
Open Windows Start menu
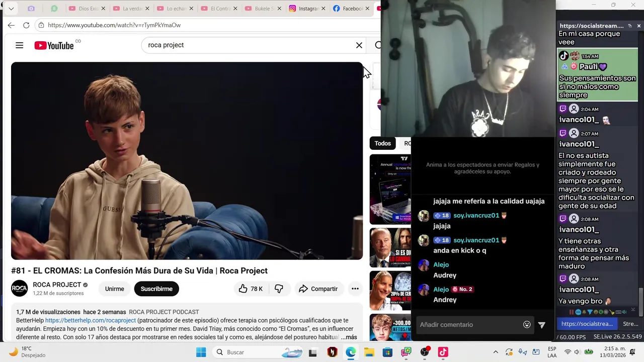(201, 352)
